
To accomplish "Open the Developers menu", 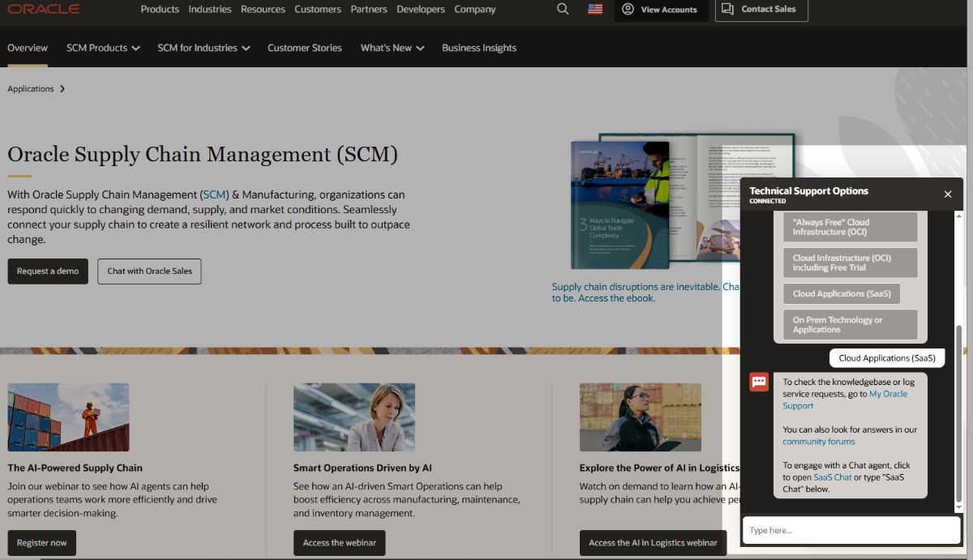I will [x=421, y=9].
